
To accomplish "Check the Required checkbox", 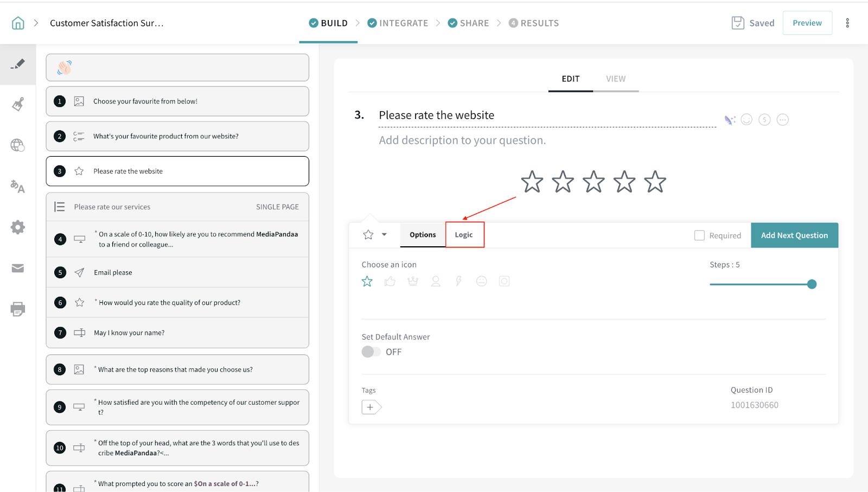I will [x=700, y=235].
